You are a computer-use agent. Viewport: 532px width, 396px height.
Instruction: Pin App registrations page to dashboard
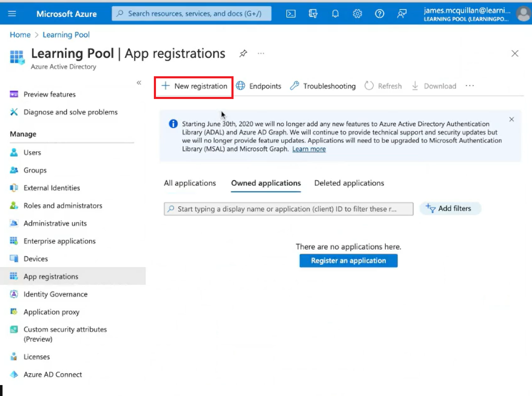point(243,54)
